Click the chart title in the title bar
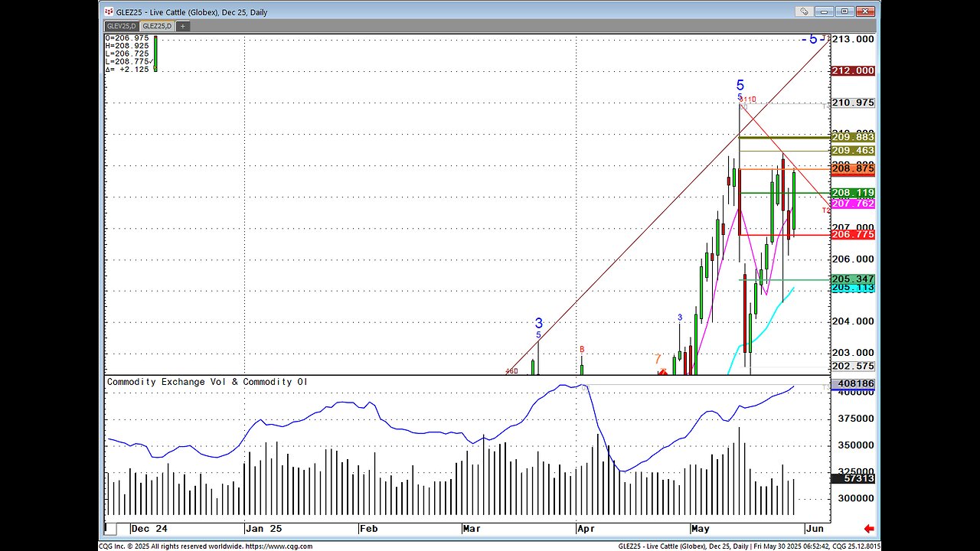This screenshot has height=551, width=980. (191, 12)
